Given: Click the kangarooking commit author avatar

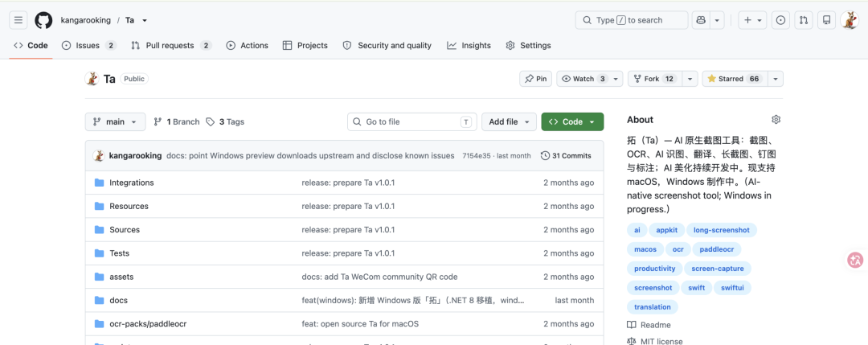Looking at the screenshot, I should pyautogui.click(x=99, y=155).
